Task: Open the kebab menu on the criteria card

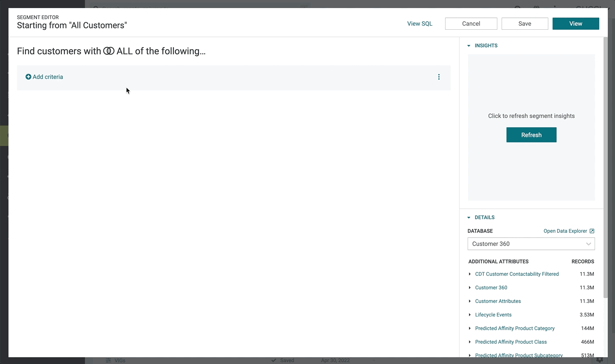Action: (439, 77)
